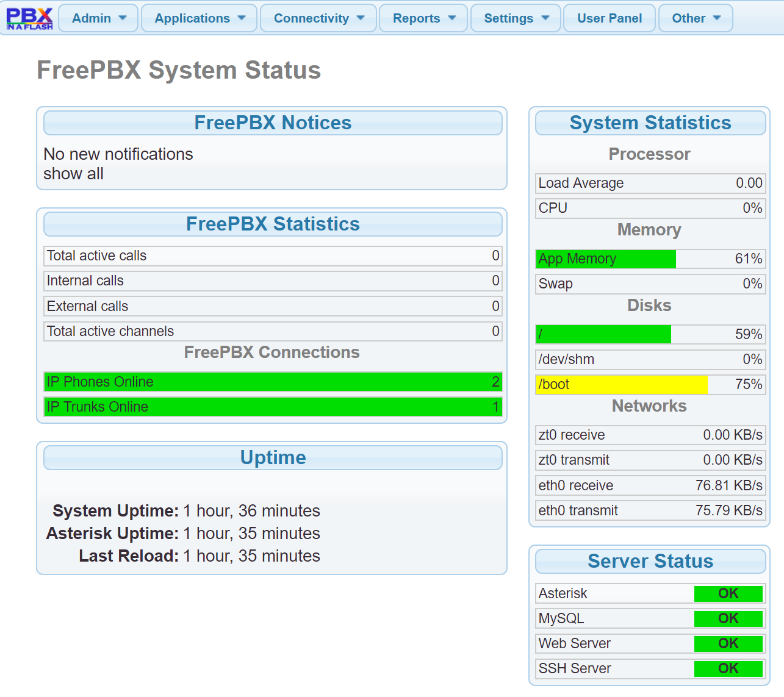Open the Reports menu
784x697 pixels.
(423, 18)
